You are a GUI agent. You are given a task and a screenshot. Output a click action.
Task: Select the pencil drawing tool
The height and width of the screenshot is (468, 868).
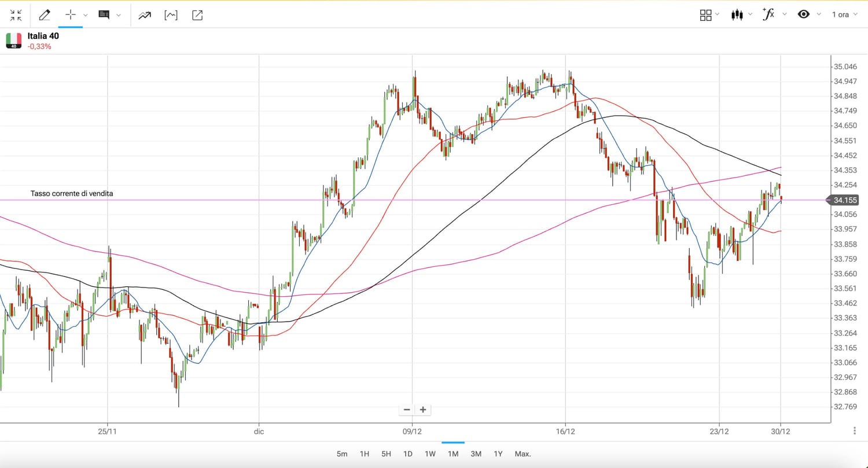45,15
